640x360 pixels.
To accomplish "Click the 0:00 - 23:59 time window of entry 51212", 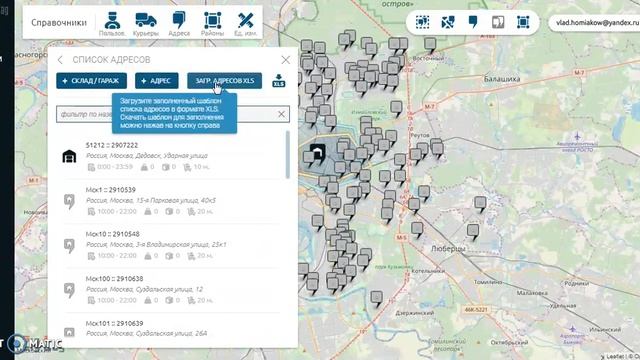I will click(x=110, y=167).
